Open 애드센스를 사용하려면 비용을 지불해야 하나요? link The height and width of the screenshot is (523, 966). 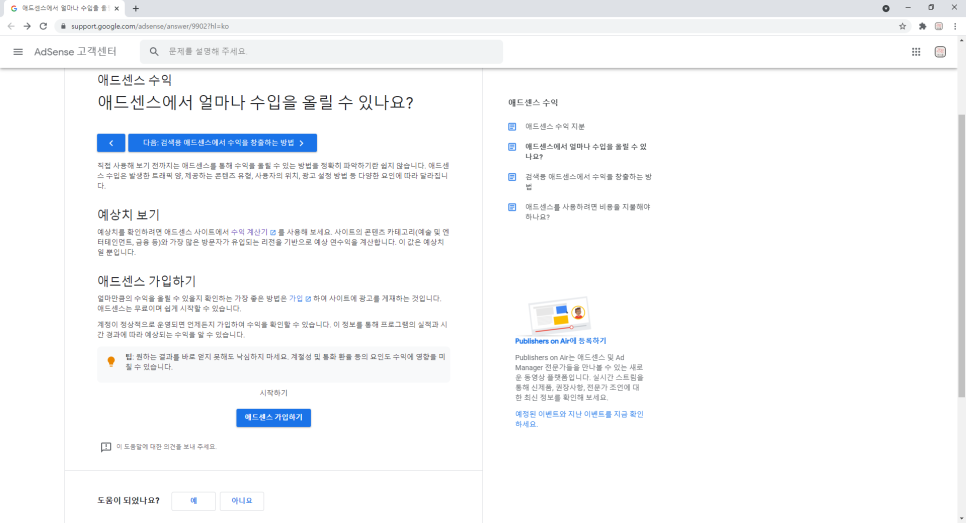tap(588, 212)
